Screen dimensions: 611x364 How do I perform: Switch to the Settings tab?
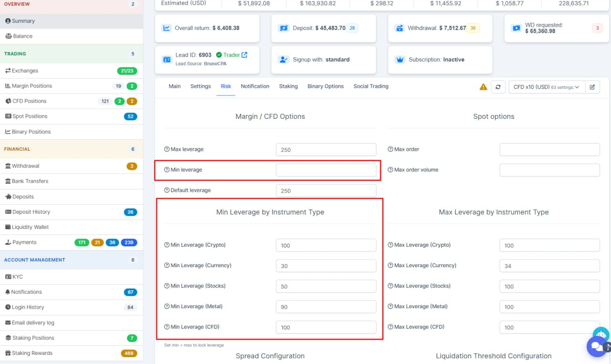[x=200, y=86]
